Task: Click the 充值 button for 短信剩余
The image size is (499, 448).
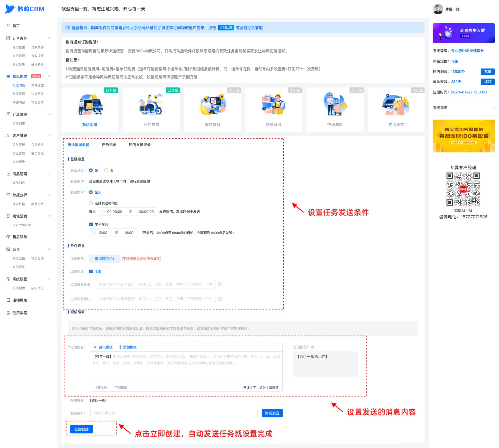Action: click(x=488, y=72)
